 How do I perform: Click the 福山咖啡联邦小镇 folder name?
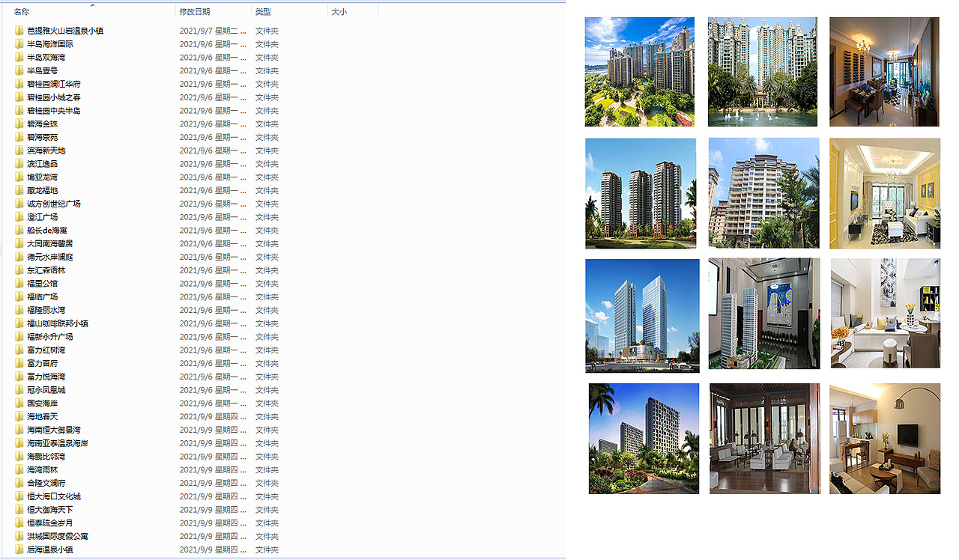[58, 323]
